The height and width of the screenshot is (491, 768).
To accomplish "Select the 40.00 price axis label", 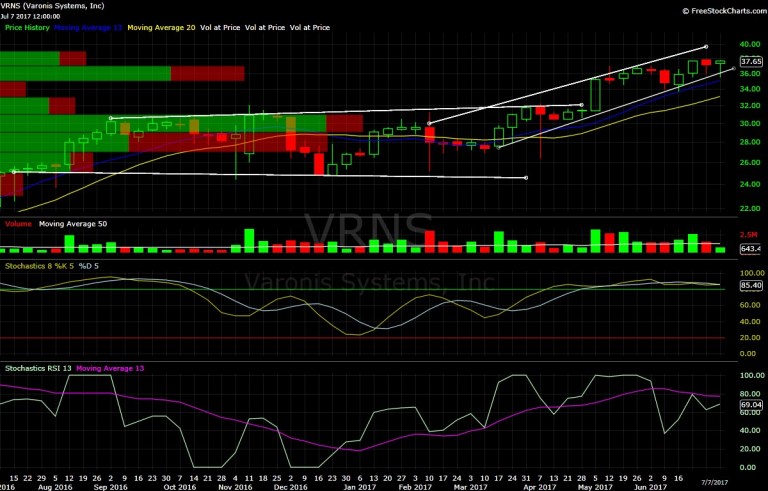I will point(750,44).
